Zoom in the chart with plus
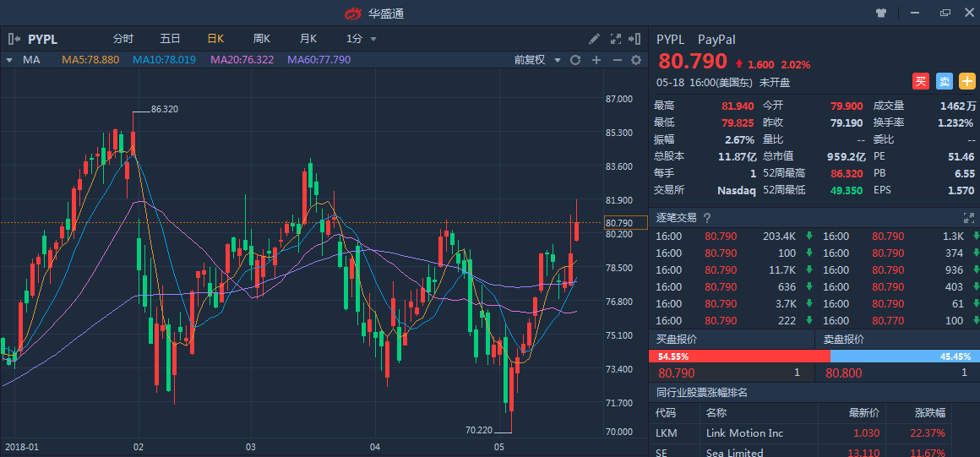The width and height of the screenshot is (980, 457). [x=596, y=60]
